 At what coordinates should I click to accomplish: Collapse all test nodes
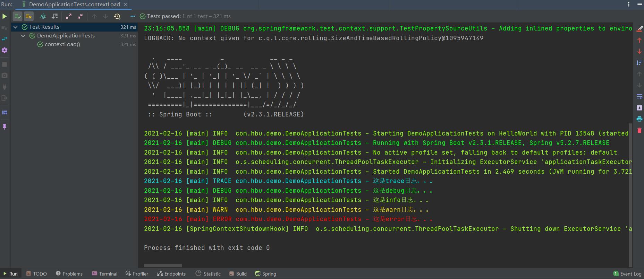coord(80,16)
